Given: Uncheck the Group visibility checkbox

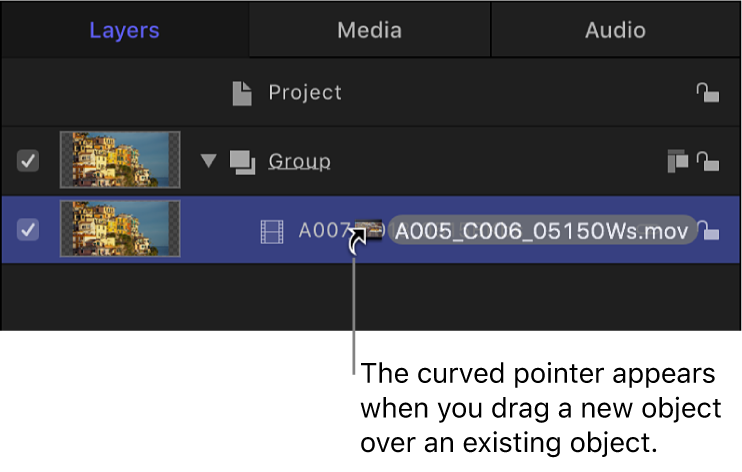Looking at the screenshot, I should pos(29,160).
